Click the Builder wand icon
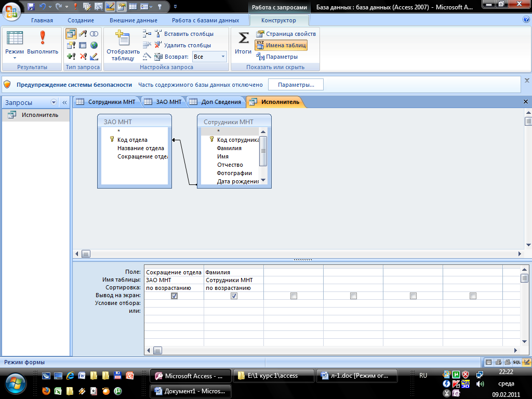Screen dimensions: 532x399 click(x=147, y=56)
